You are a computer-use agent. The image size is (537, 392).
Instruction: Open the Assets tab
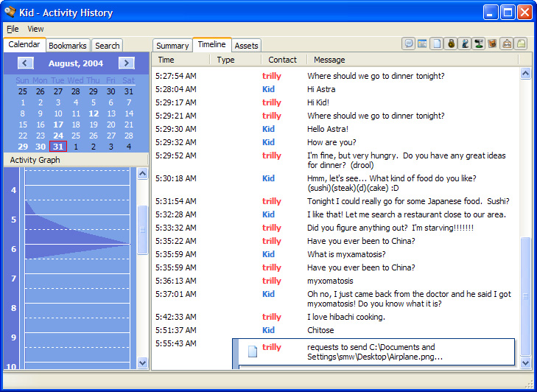point(246,46)
